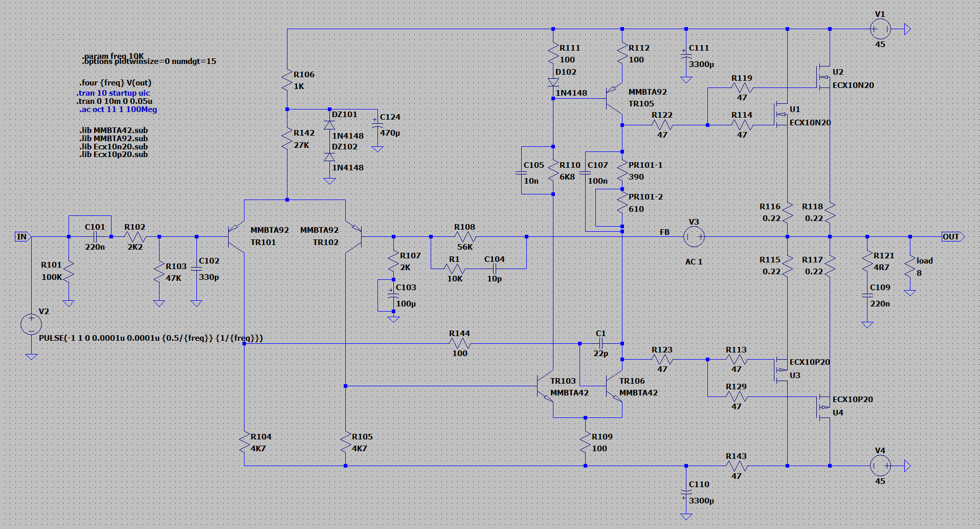Select the .tran 10 startup uic directive

pyautogui.click(x=113, y=93)
